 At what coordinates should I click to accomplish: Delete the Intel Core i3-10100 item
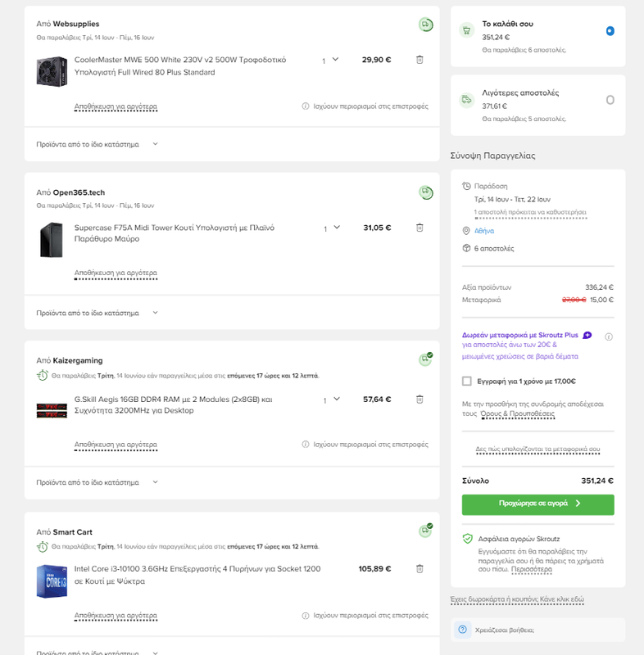tap(420, 569)
